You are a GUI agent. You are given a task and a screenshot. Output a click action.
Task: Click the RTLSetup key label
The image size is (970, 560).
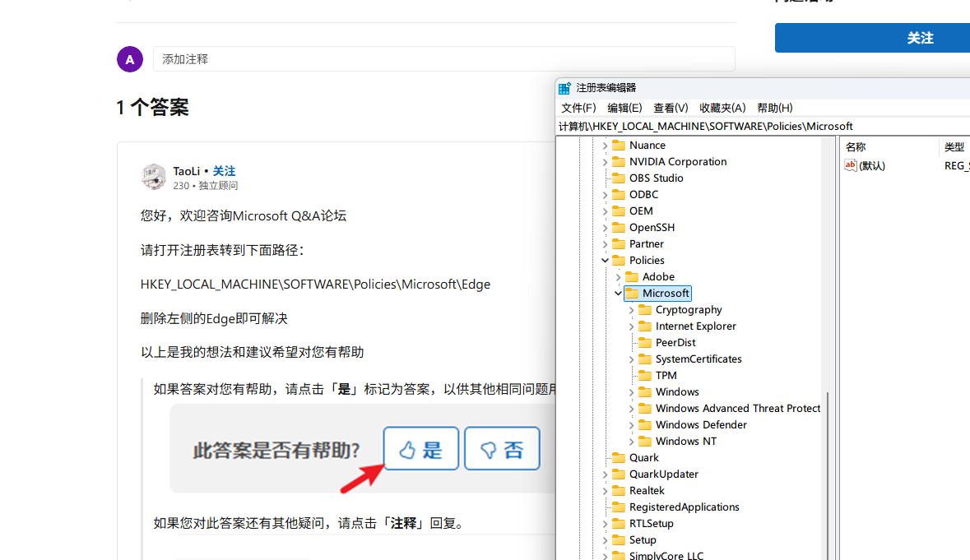click(651, 524)
